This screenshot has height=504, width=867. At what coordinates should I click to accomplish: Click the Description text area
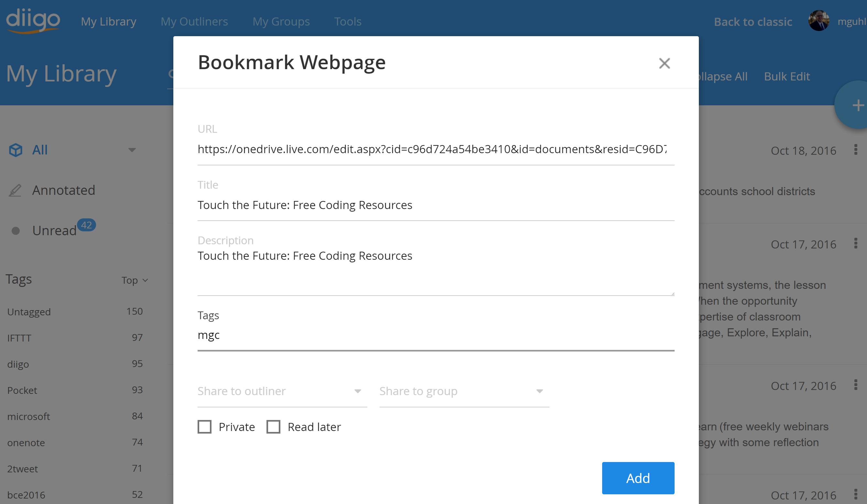pyautogui.click(x=436, y=272)
